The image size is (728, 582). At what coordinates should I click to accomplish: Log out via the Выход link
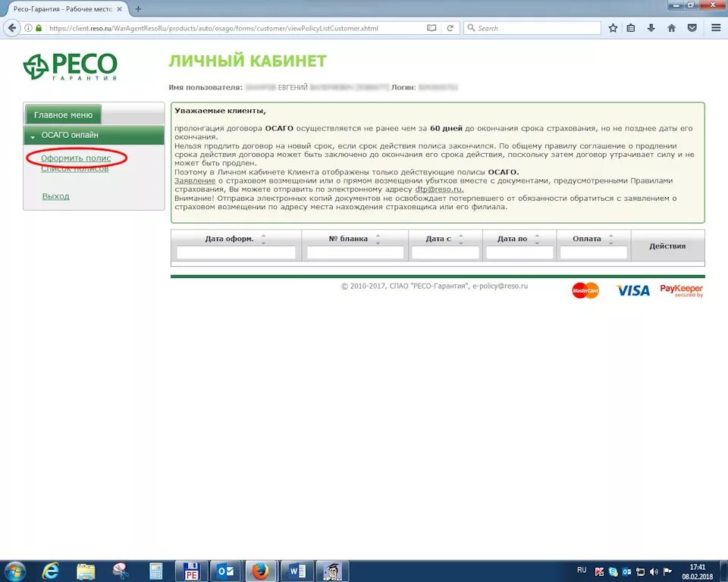[x=55, y=196]
